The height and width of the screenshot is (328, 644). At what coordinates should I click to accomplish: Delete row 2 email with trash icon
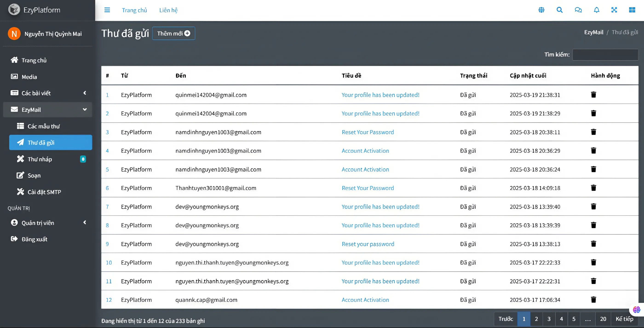(x=593, y=113)
